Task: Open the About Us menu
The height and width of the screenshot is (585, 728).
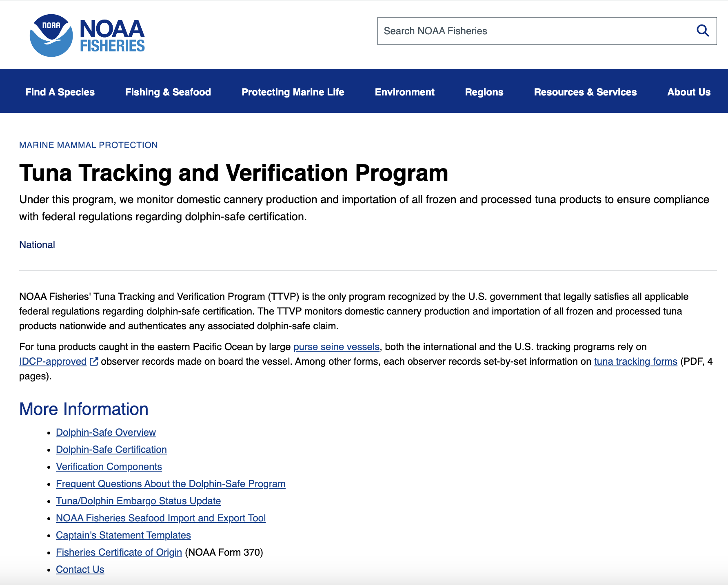Action: coord(688,92)
